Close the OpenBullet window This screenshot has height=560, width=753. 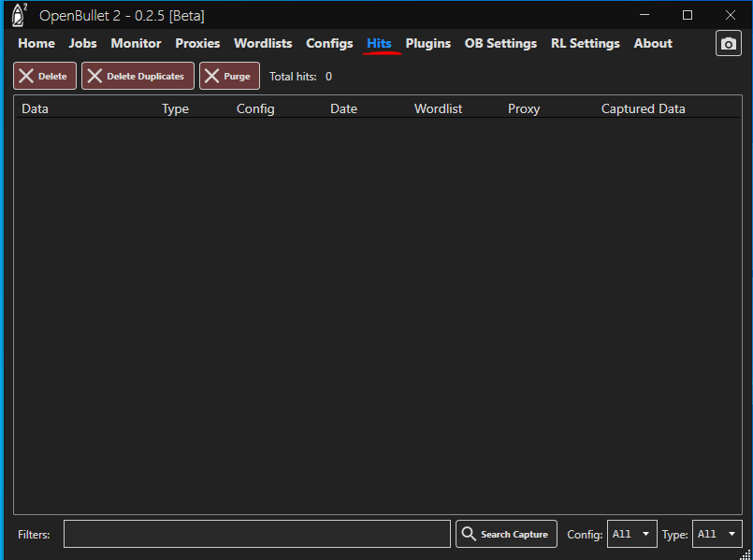[731, 15]
